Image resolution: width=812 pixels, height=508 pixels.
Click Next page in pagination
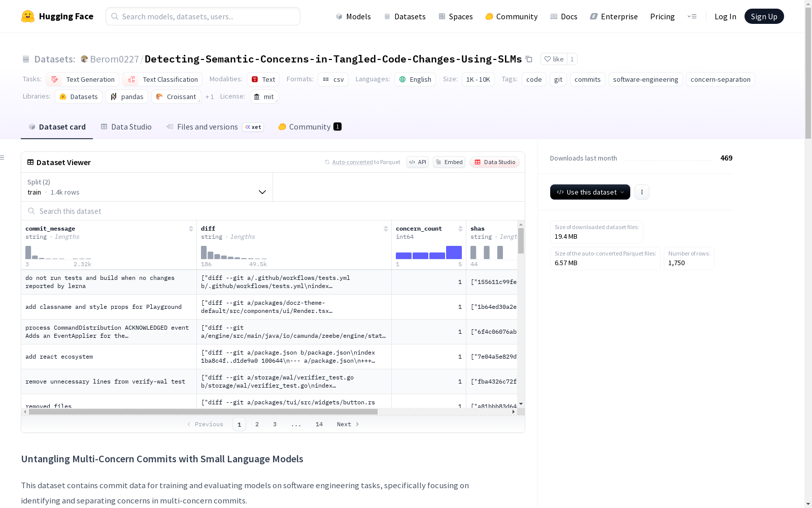click(x=348, y=424)
